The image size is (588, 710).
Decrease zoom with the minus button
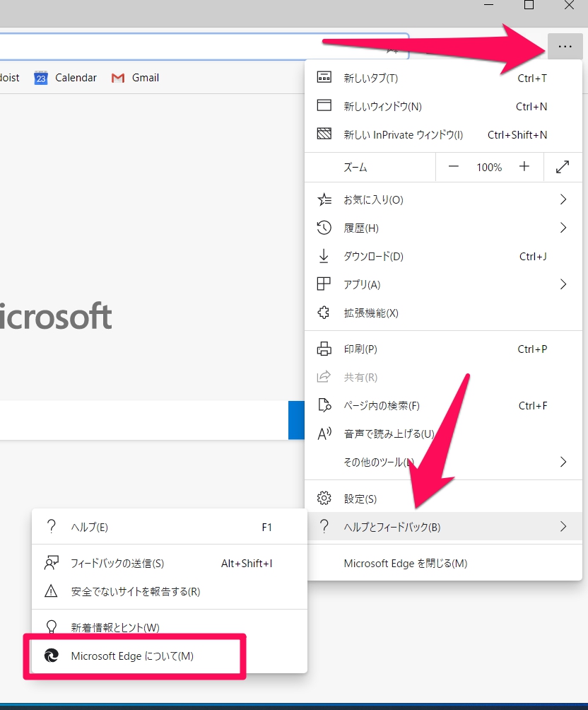[x=454, y=168]
